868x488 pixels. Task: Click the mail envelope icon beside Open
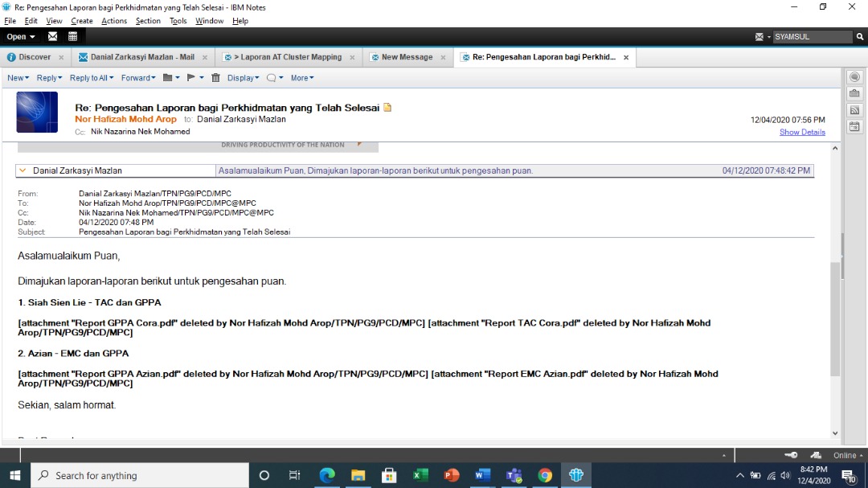click(53, 36)
